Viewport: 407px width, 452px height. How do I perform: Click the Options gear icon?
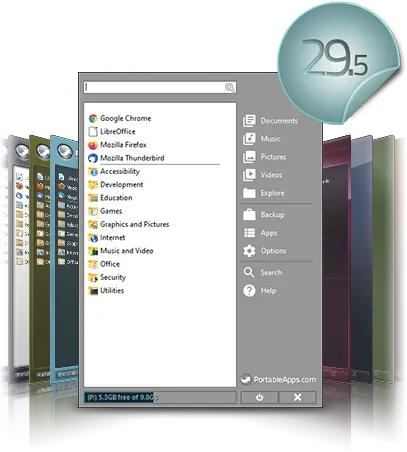tap(249, 251)
